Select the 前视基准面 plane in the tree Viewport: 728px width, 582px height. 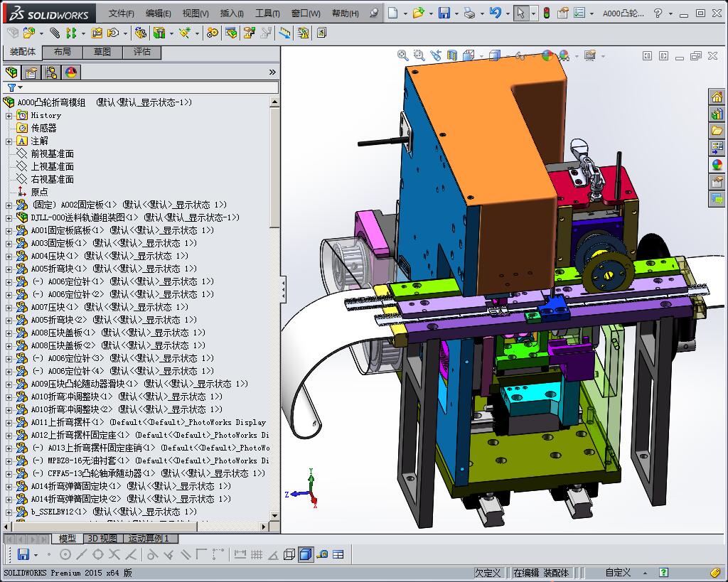(52, 153)
